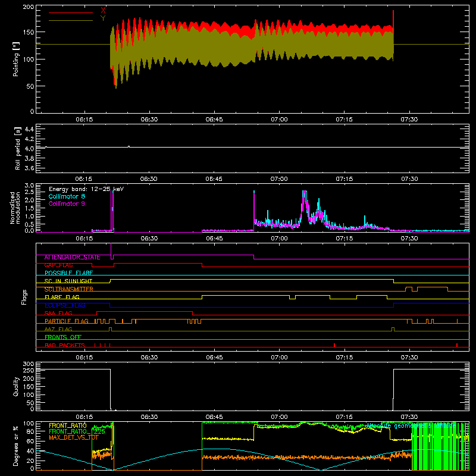Click the POSSIBLE_FLARE label

click(68, 273)
